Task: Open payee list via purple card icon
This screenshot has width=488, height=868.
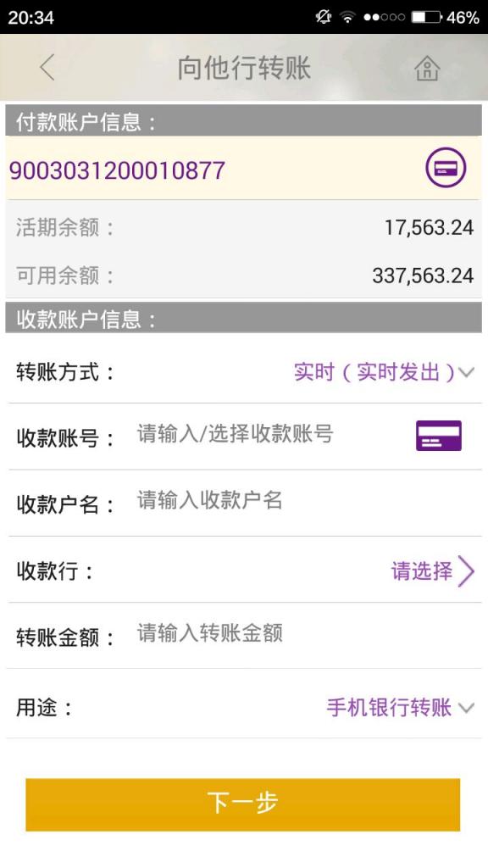Action: [439, 436]
